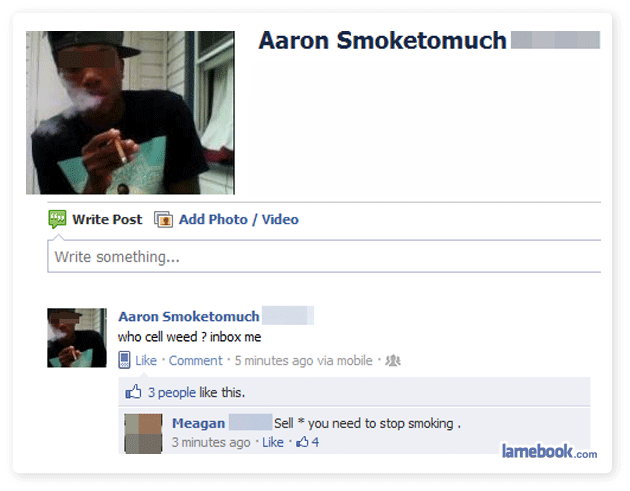Click the small thumbs-up icon beside 4
The image size is (630, 491).
click(x=302, y=442)
